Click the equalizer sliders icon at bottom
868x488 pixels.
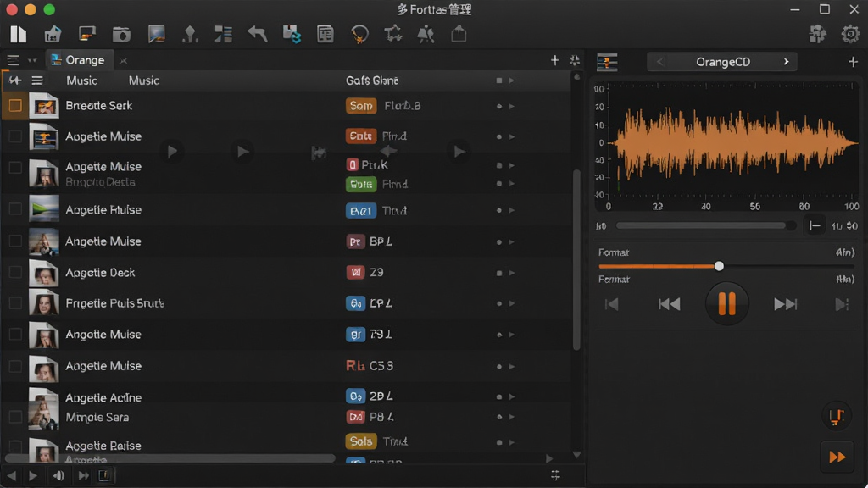point(555,475)
